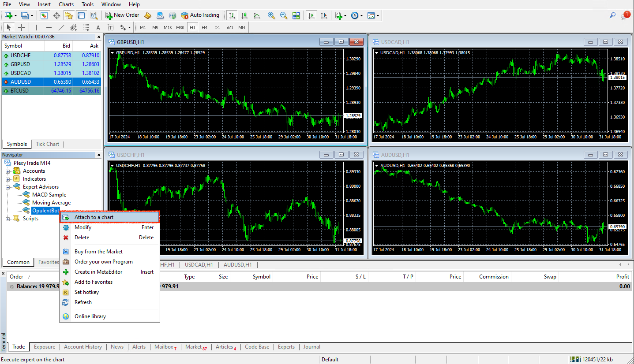Click the Zoom In magnifier icon

(271, 15)
